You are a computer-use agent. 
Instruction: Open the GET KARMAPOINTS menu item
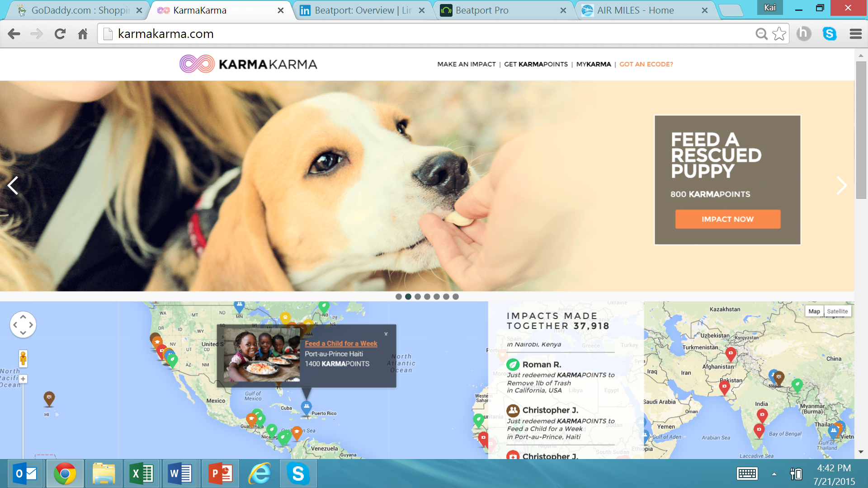536,64
